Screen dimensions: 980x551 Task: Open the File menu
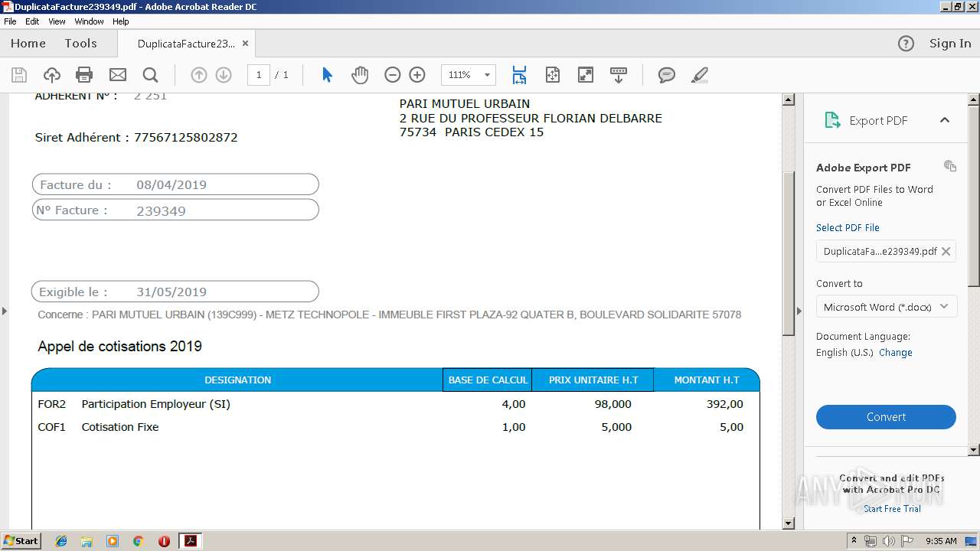point(10,21)
